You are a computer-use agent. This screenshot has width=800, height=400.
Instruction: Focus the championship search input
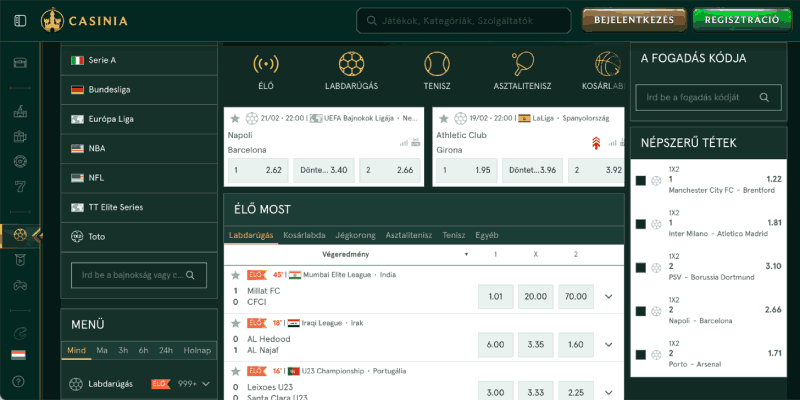(x=139, y=275)
